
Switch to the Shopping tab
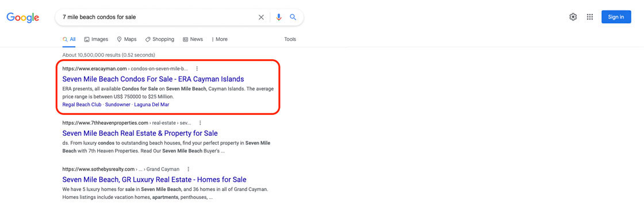click(x=159, y=40)
